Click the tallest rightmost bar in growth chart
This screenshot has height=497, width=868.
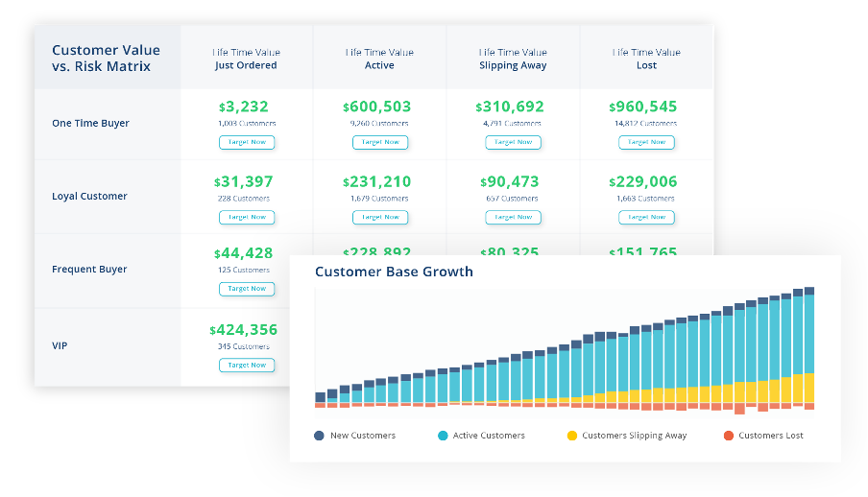point(809,347)
